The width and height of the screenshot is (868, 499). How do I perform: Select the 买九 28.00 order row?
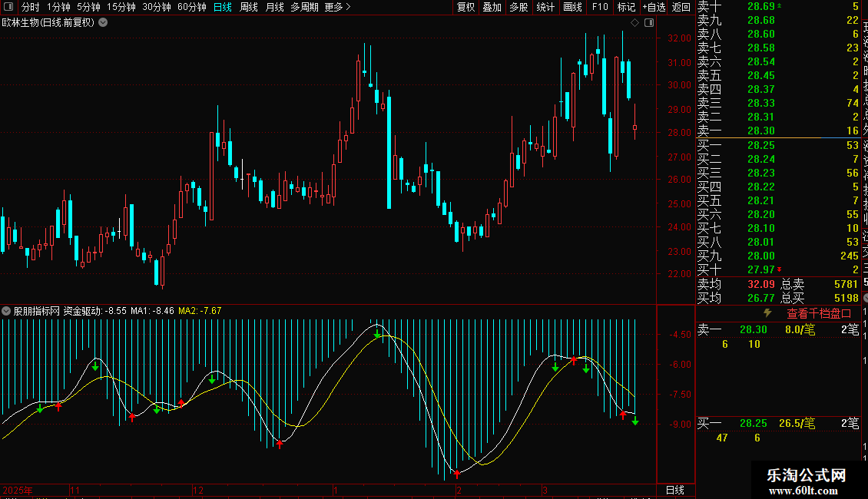[778, 256]
